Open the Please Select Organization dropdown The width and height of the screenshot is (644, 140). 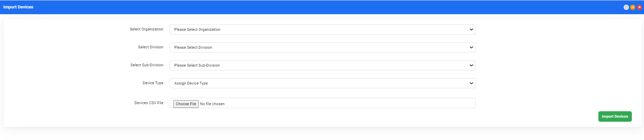coord(322,29)
